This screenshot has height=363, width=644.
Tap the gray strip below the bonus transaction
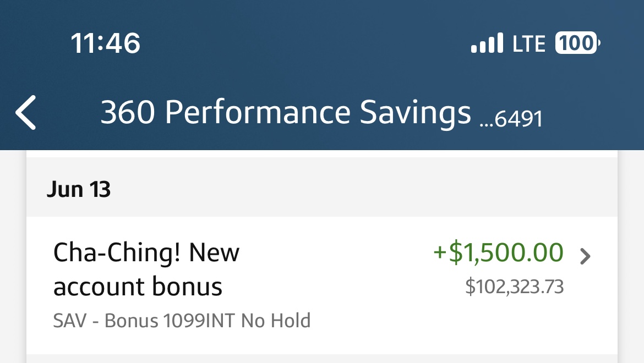[322, 359]
